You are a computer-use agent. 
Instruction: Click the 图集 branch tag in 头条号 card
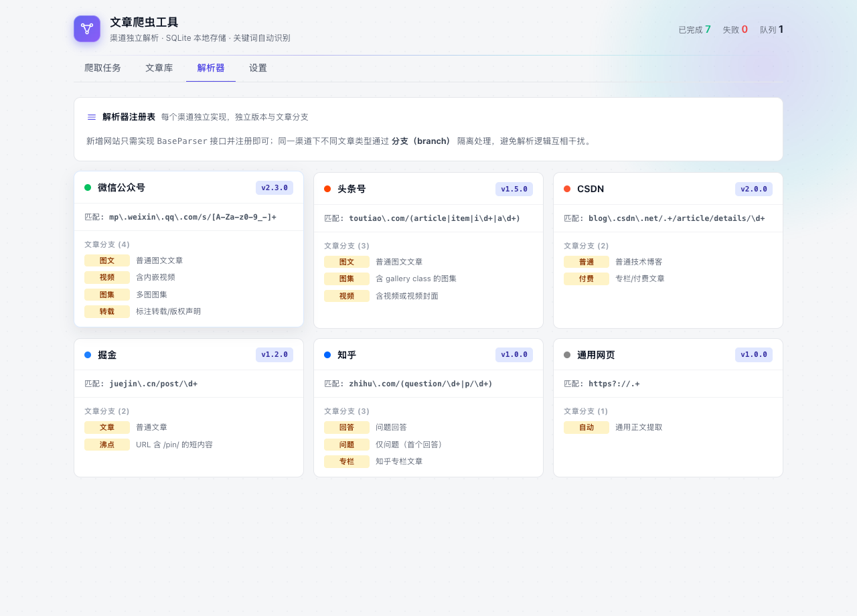click(x=347, y=279)
